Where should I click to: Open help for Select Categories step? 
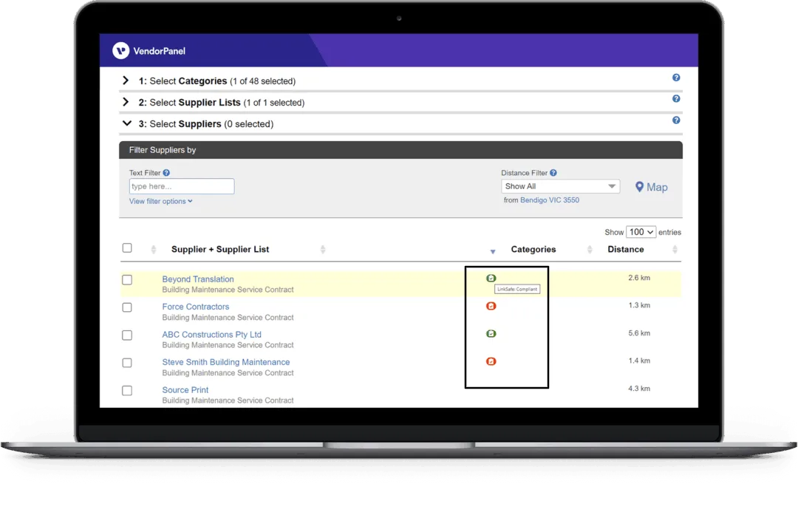(676, 78)
